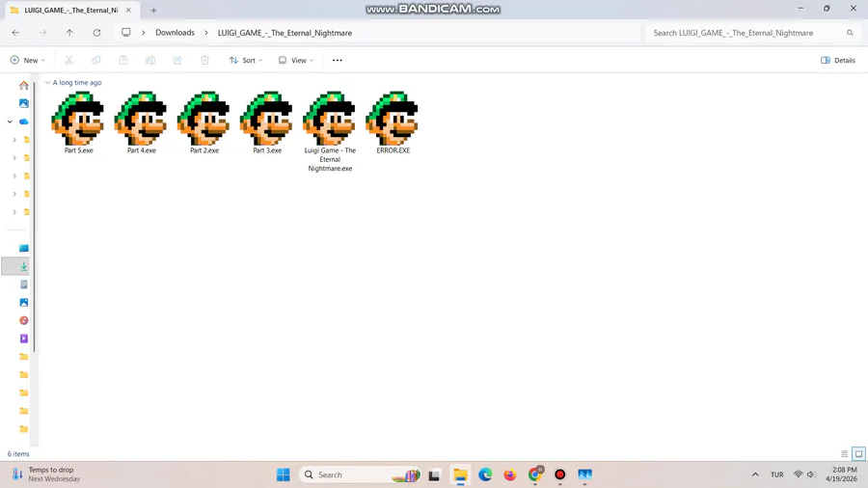Open Desktop in the navigation pane
Screen dimensions: 868x488
[x=24, y=248]
